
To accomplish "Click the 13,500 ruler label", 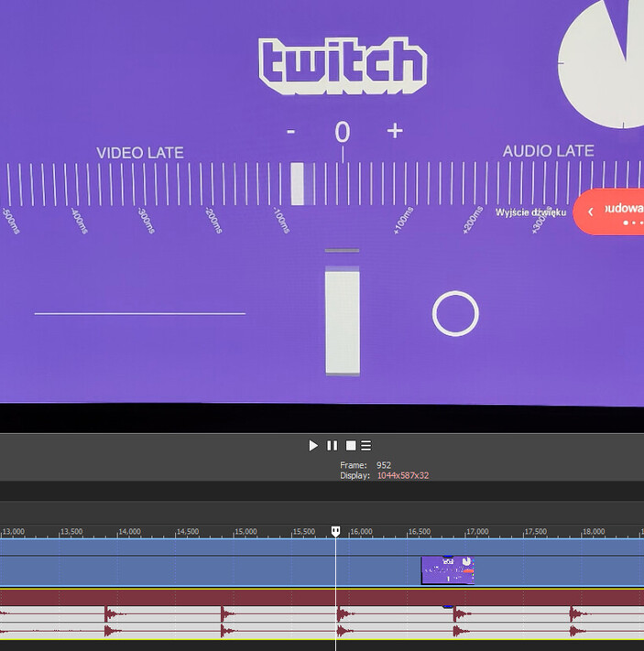I will [71, 531].
